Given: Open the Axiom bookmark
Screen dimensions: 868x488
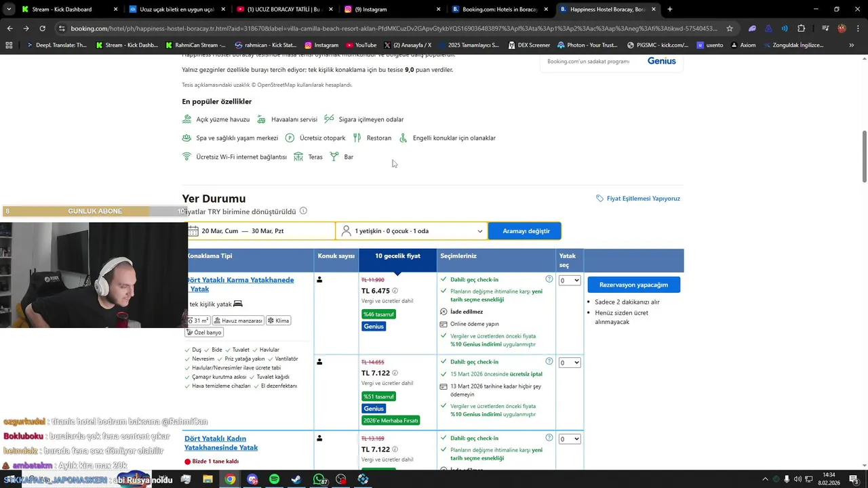Looking at the screenshot, I should [742, 45].
